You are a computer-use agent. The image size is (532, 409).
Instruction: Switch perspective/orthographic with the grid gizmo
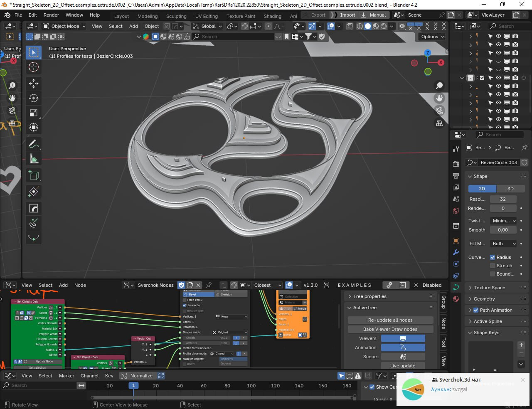[x=439, y=123]
